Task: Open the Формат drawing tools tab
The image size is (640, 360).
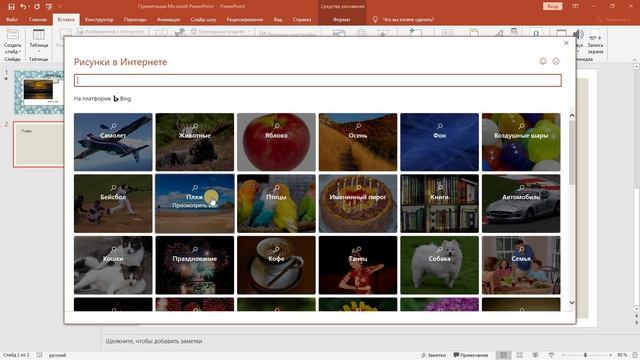Action: (342, 19)
